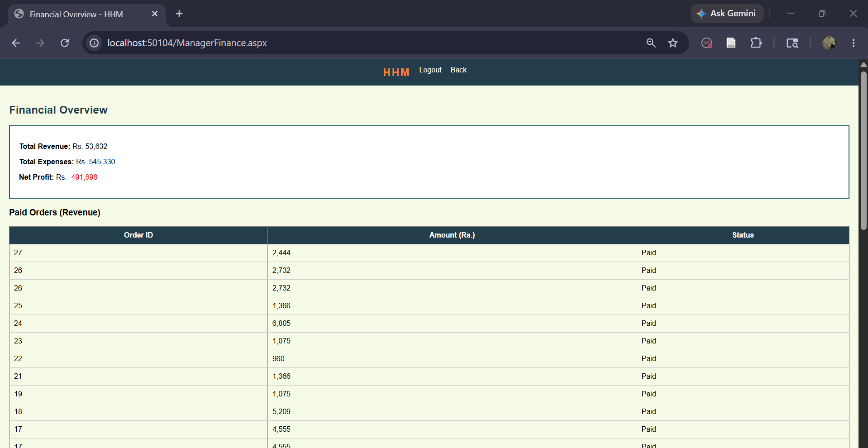Image resolution: width=868 pixels, height=448 pixels.
Task: Click the Net Profit value -491,698
Action: click(83, 177)
